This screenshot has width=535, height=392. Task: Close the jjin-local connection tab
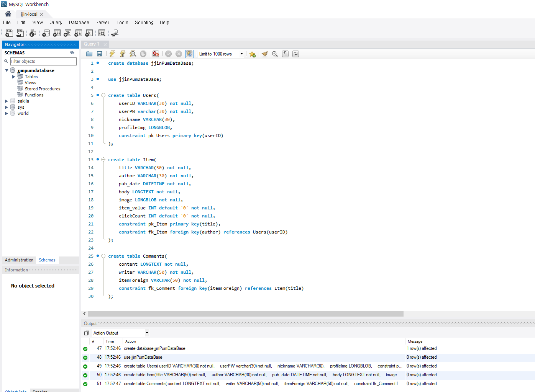pyautogui.click(x=41, y=14)
